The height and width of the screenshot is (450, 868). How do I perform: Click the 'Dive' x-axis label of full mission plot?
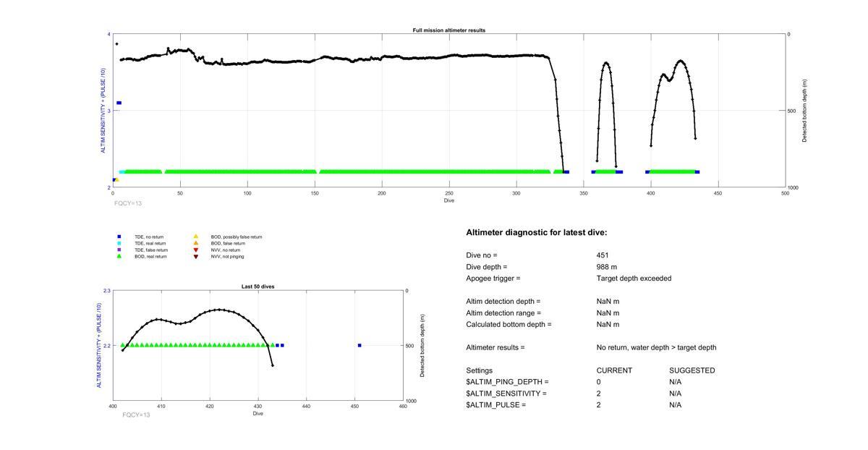click(x=449, y=200)
